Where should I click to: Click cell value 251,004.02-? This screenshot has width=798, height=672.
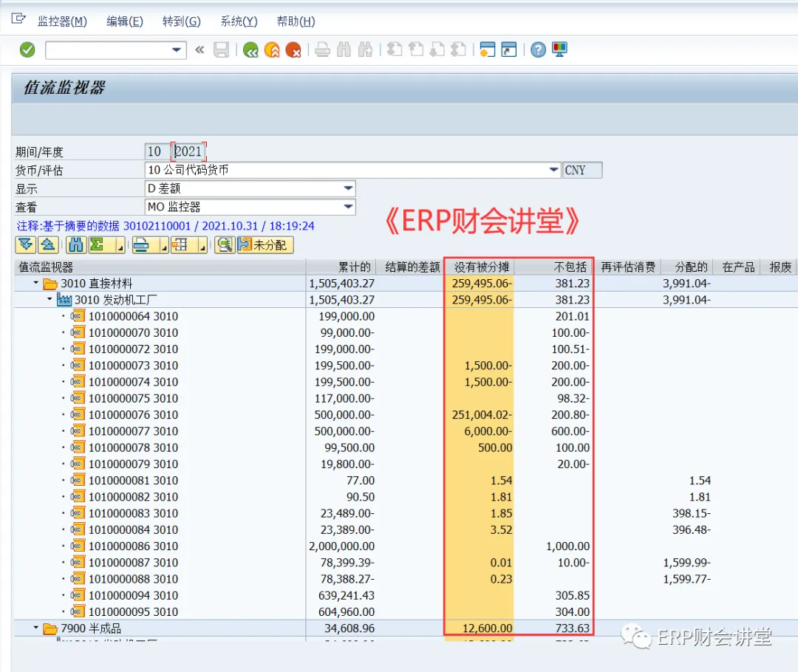482,414
